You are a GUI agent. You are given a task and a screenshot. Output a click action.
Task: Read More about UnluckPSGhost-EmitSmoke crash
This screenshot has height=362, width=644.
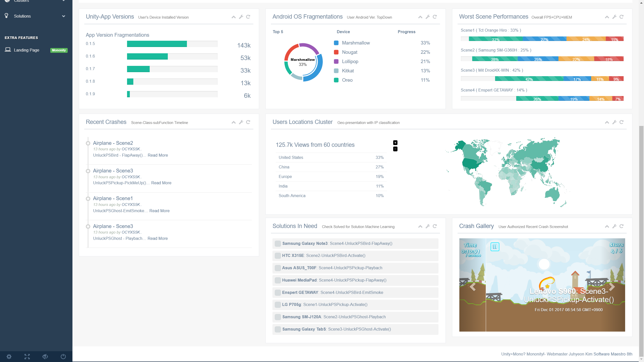click(159, 211)
